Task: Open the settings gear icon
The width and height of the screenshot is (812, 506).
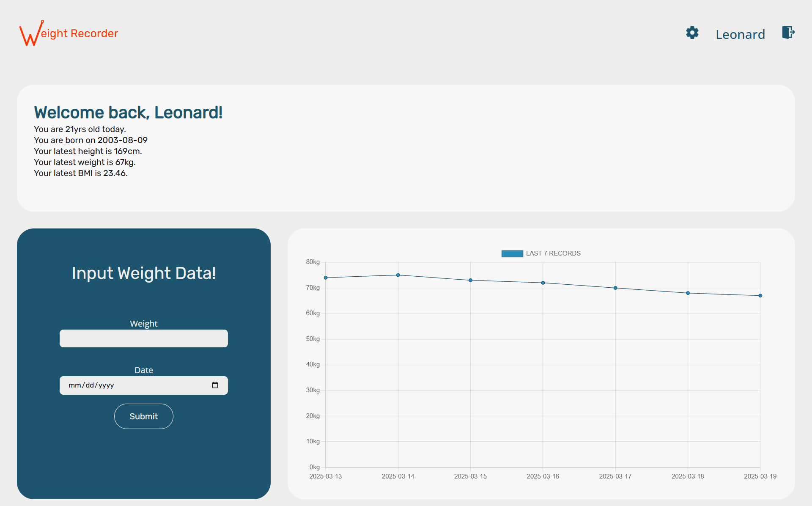Action: (x=692, y=33)
